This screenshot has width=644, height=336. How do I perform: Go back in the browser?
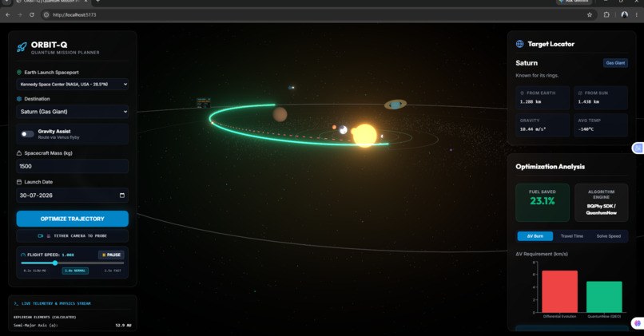pos(8,15)
